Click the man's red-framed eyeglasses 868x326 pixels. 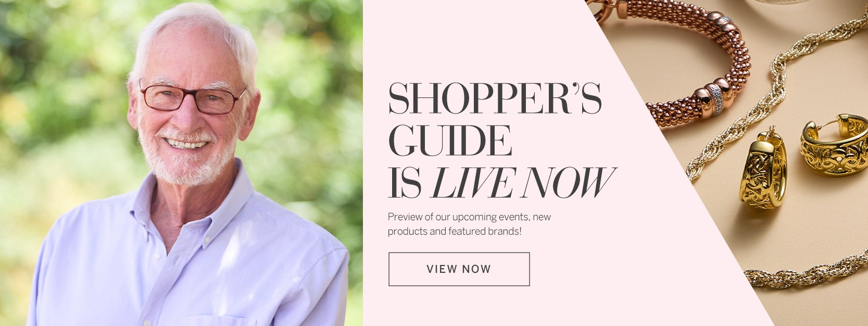(x=192, y=98)
